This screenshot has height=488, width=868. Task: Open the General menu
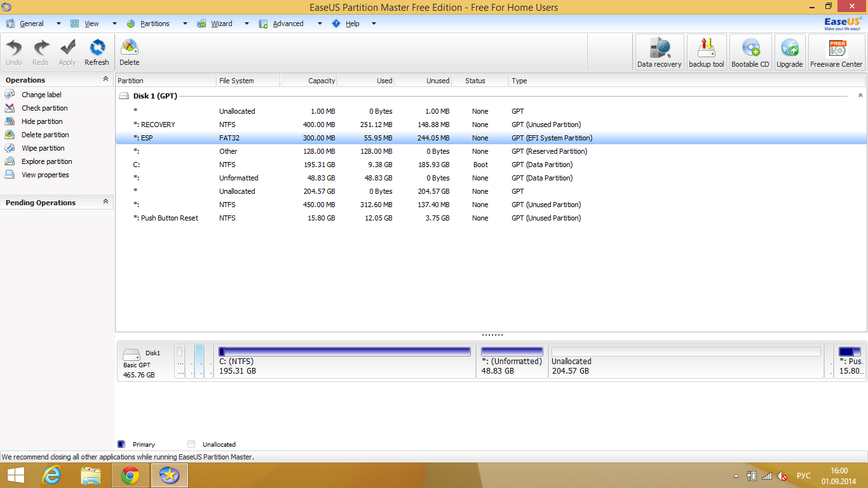32,24
